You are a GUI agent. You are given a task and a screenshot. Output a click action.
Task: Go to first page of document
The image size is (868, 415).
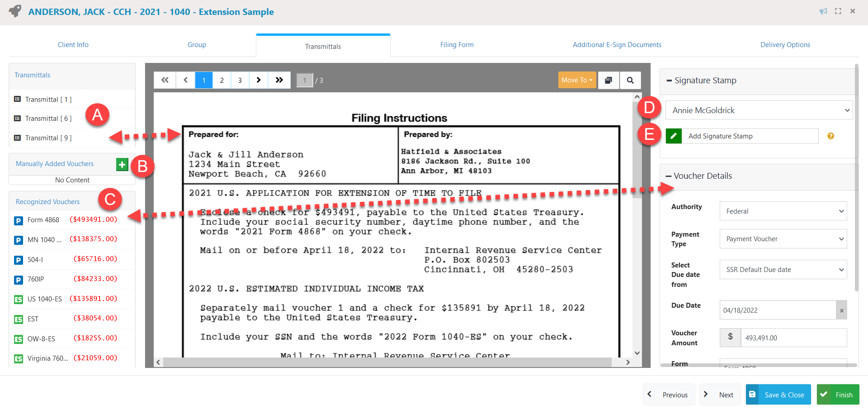click(165, 80)
